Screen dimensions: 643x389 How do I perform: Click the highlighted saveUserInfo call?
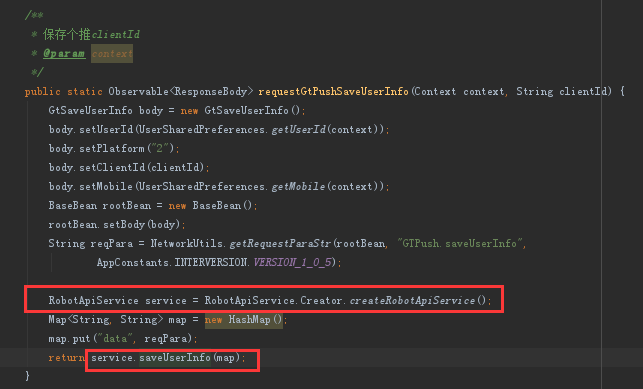point(175,357)
